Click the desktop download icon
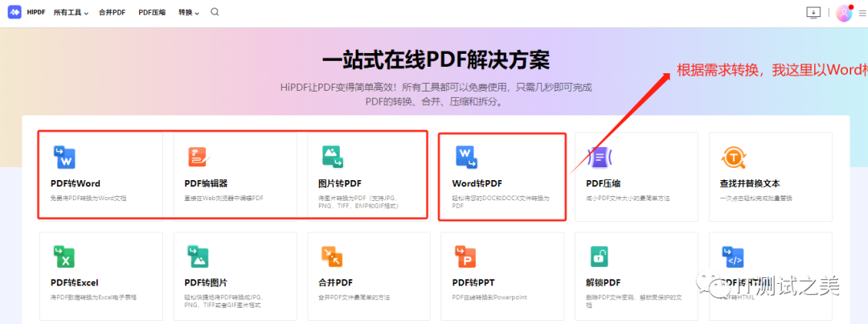The height and width of the screenshot is (324, 868). tap(813, 13)
